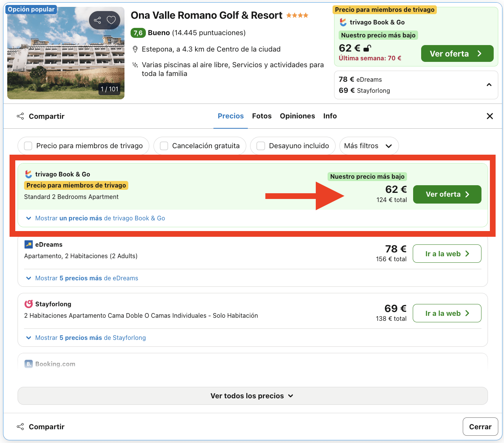The image size is (504, 443).
Task: Enable the Desayuno incluido filter
Action: (261, 146)
